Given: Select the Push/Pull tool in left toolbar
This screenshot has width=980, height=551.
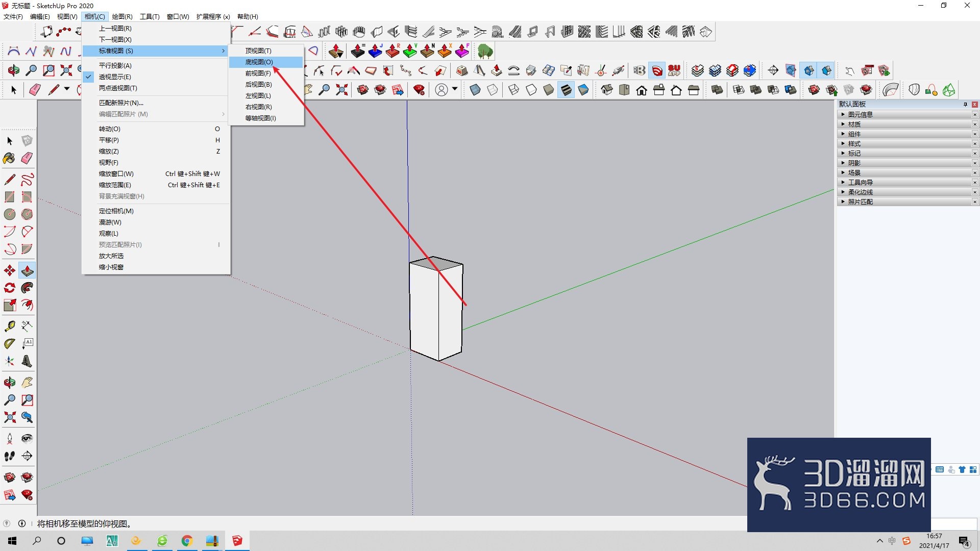Looking at the screenshot, I should tap(27, 270).
